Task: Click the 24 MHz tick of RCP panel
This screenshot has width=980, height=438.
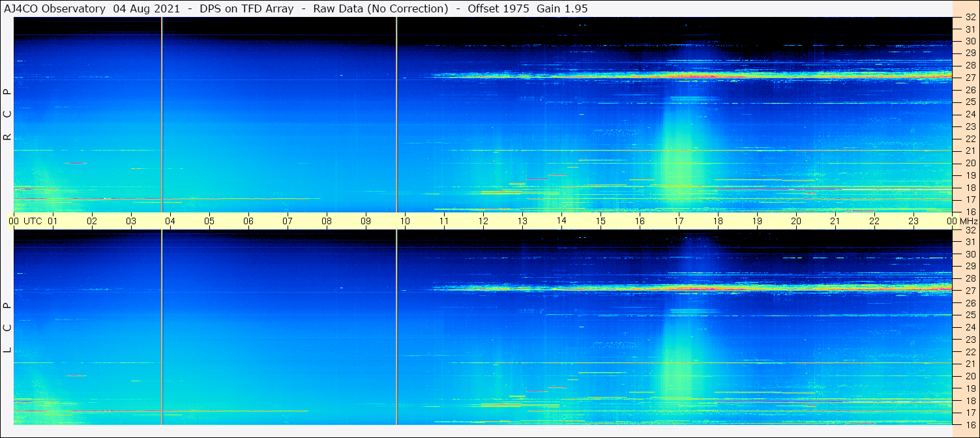Action: 970,114
